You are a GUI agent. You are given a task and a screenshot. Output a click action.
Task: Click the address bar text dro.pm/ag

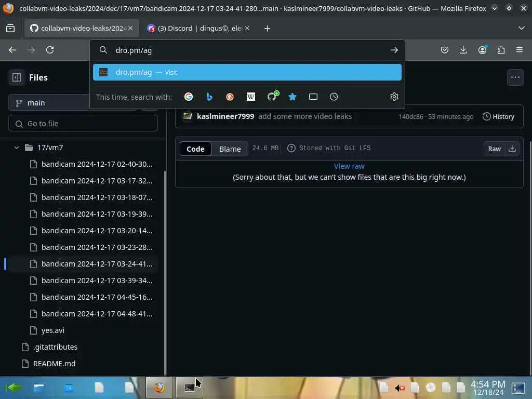(134, 50)
